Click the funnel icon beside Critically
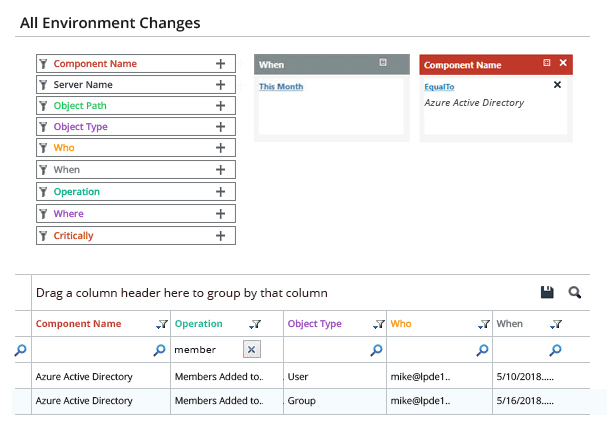This screenshot has height=430, width=612. pyautogui.click(x=43, y=236)
